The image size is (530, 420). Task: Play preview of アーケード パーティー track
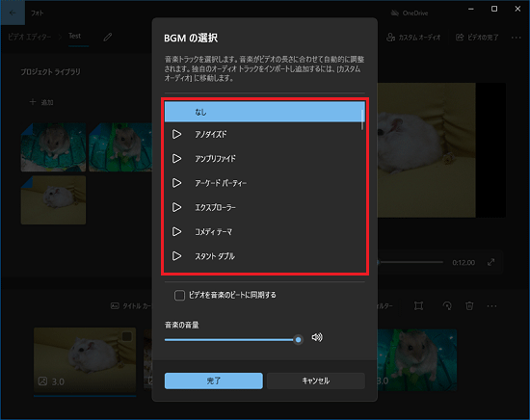176,183
